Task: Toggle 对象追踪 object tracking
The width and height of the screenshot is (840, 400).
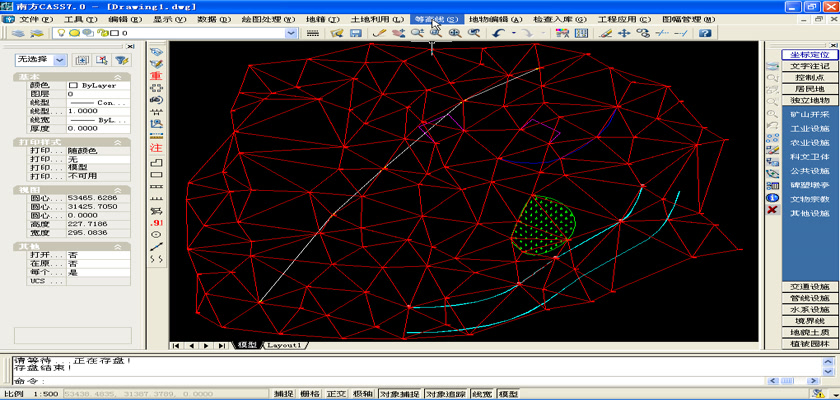Action: pos(446,394)
